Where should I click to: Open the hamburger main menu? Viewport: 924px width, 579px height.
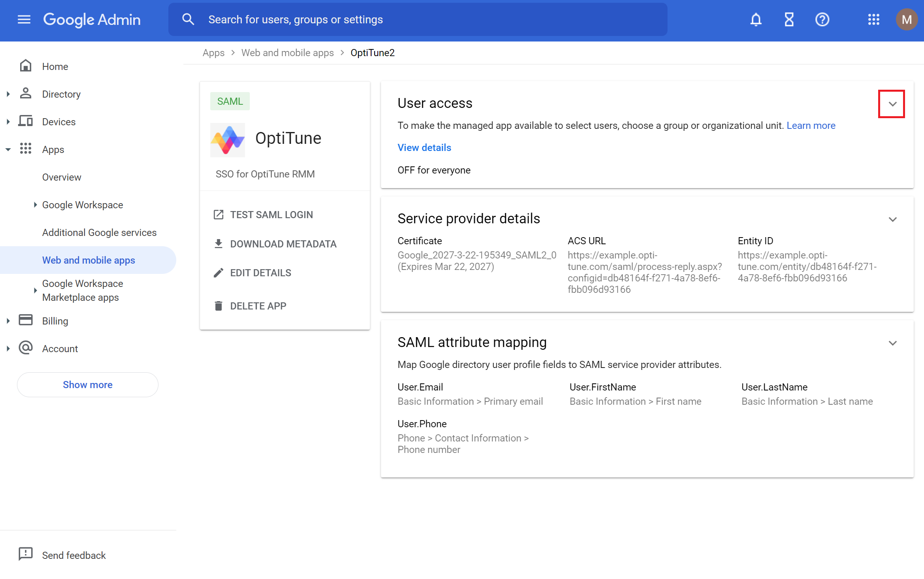[24, 19]
